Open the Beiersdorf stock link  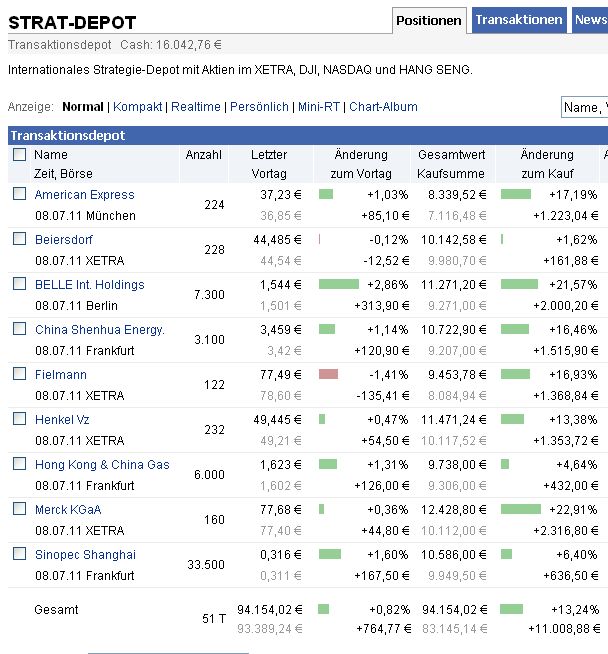(x=64, y=240)
